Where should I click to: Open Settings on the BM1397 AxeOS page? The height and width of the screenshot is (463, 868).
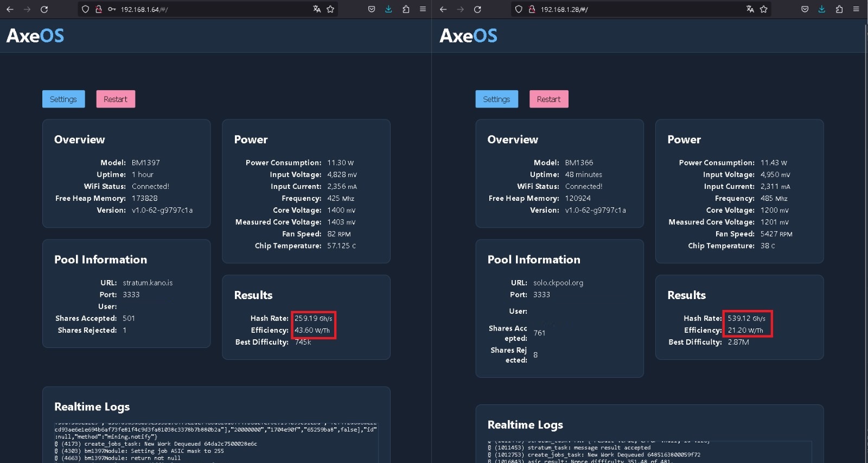tap(63, 99)
